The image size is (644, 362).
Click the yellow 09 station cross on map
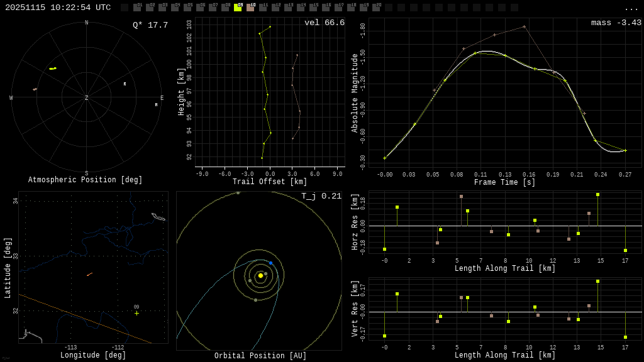[x=136, y=313]
